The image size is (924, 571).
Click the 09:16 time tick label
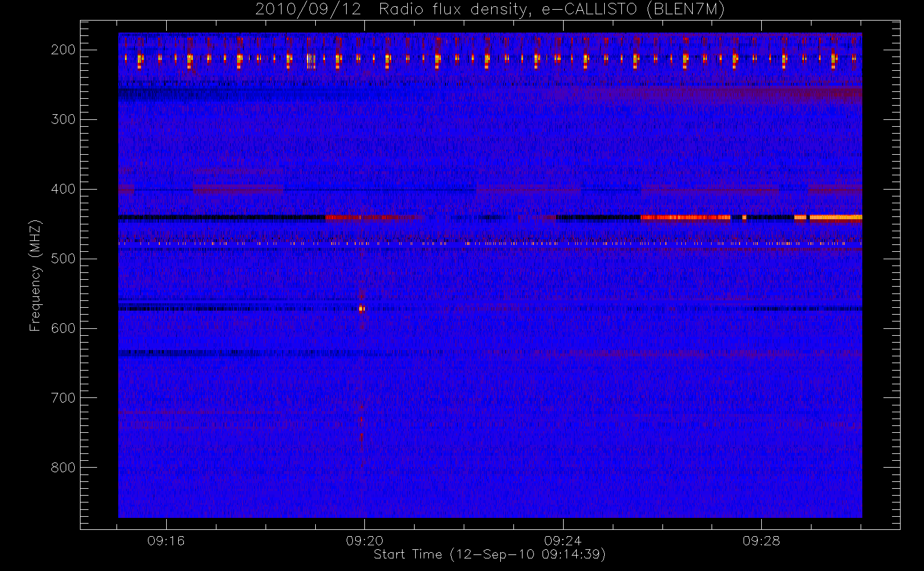(166, 541)
